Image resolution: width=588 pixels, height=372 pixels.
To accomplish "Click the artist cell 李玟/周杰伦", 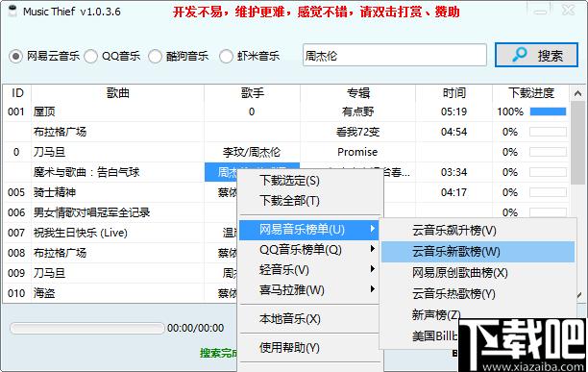I will point(252,152).
